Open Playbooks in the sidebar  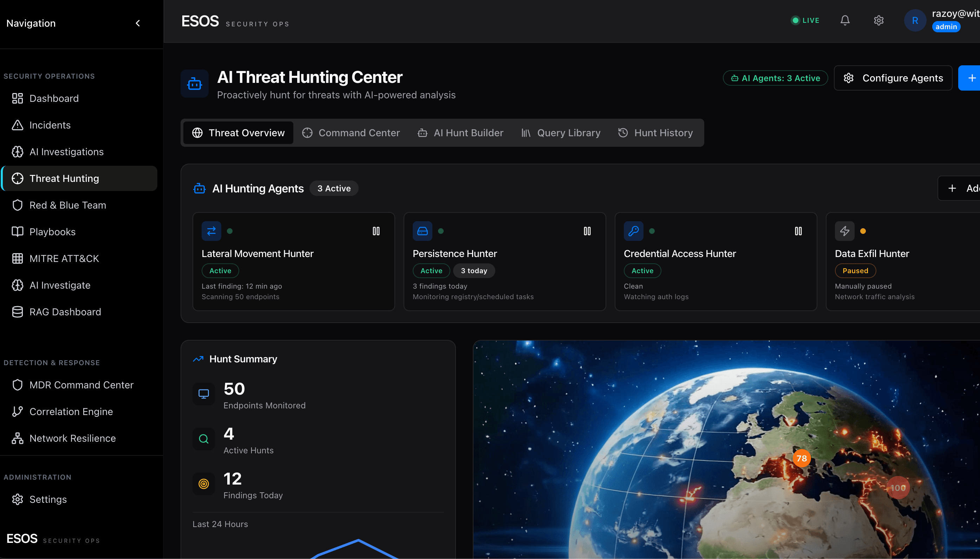click(79, 232)
